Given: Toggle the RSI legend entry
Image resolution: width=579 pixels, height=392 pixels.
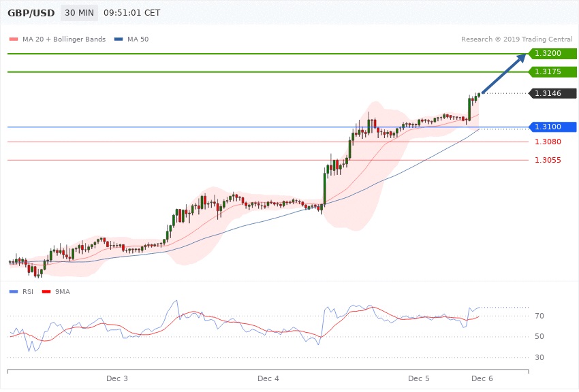Looking at the screenshot, I should coord(25,291).
